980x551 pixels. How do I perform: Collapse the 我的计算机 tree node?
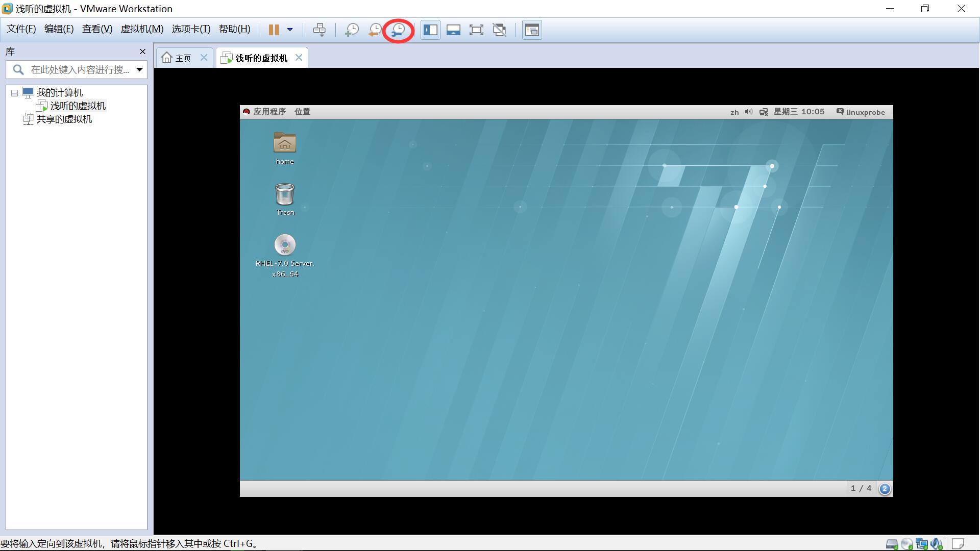(14, 93)
